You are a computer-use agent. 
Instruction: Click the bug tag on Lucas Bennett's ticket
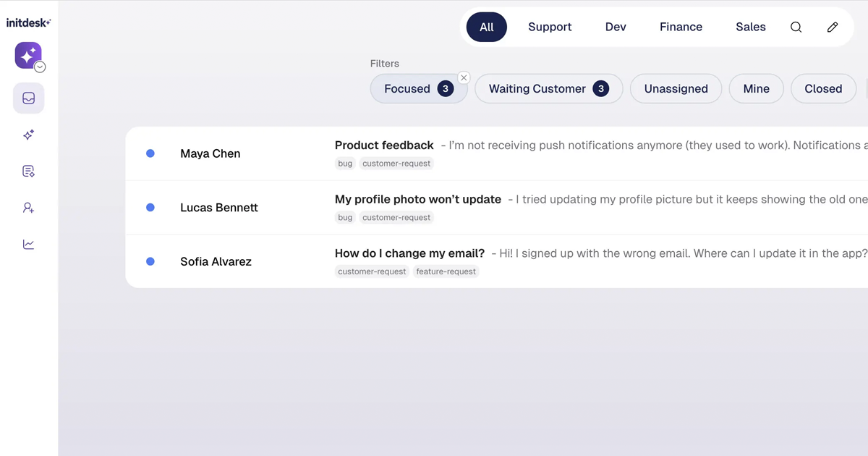[345, 217]
